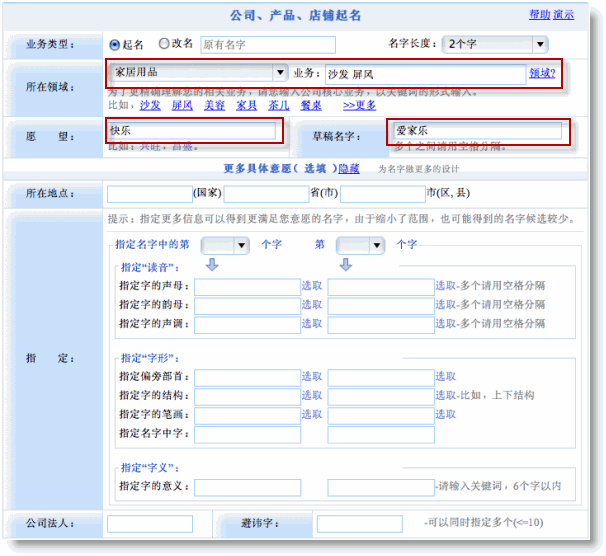
Task: Click 选取 next to first 声母 field
Action: (x=312, y=286)
